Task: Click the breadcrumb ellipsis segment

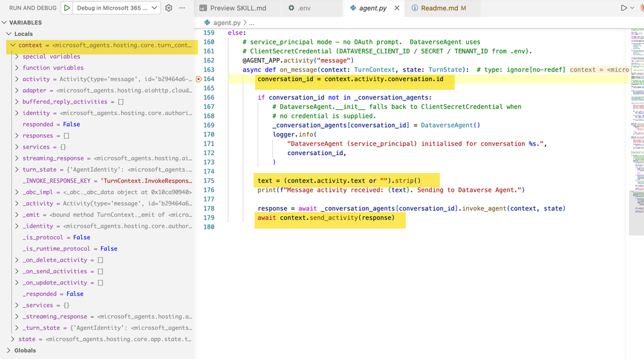Action: click(251, 23)
